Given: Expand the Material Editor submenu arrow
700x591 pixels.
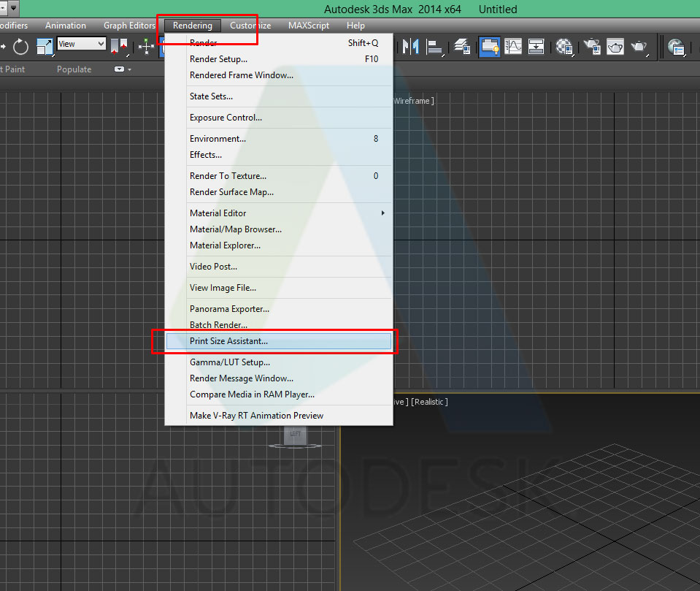Looking at the screenshot, I should (382, 213).
